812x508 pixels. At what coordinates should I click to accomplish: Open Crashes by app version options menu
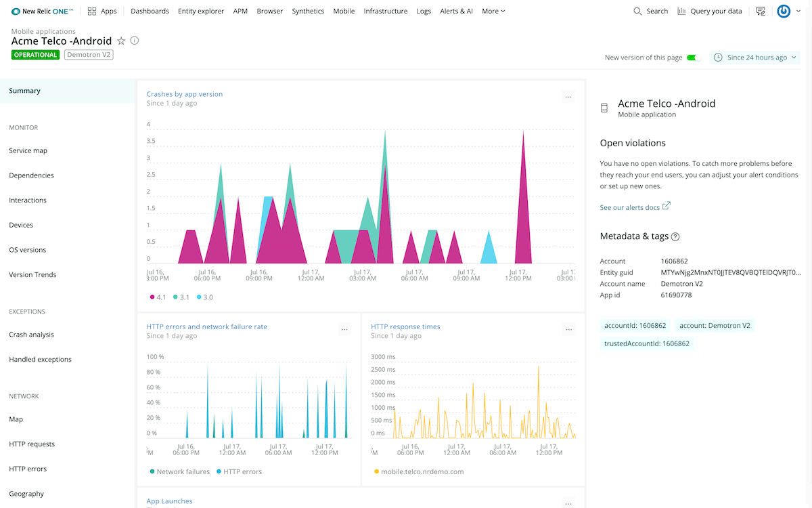(568, 97)
